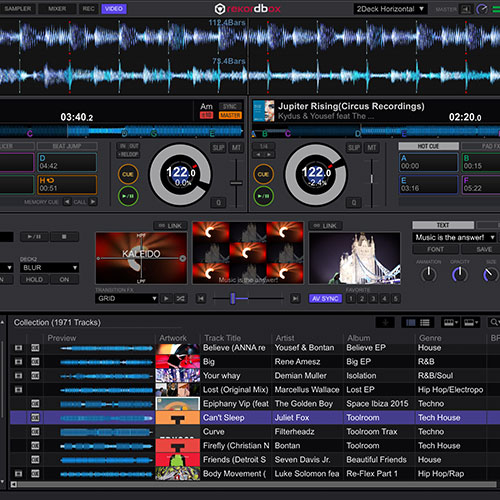Screen dimensions: 500x500
Task: Click deck 2 orange CUE button
Action: click(x=263, y=174)
